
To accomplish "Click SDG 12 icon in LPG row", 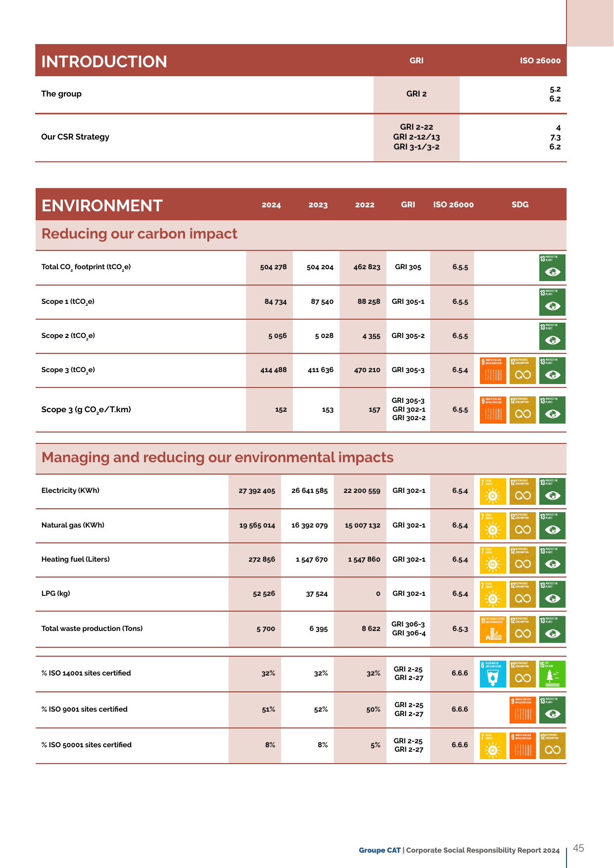I will 522,594.
